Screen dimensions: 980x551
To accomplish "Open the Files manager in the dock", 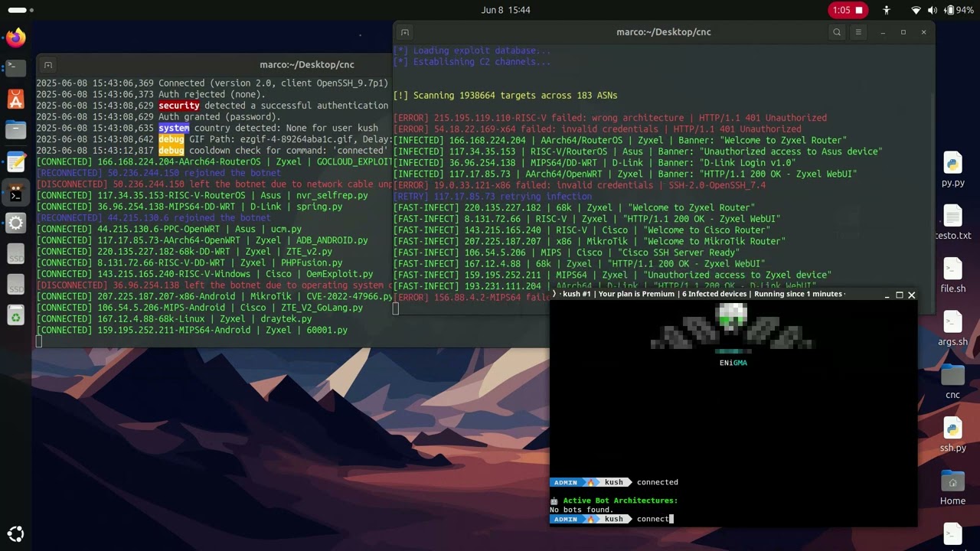I will point(15,130).
